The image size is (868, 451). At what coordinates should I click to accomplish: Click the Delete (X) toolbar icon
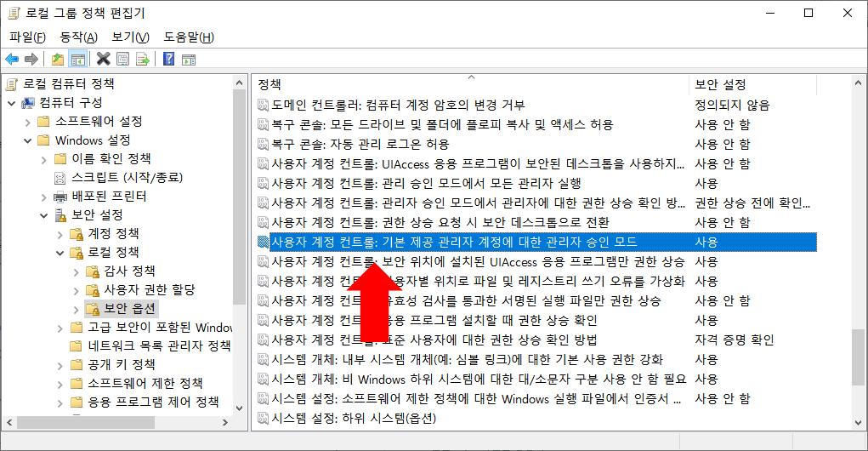pos(104,59)
